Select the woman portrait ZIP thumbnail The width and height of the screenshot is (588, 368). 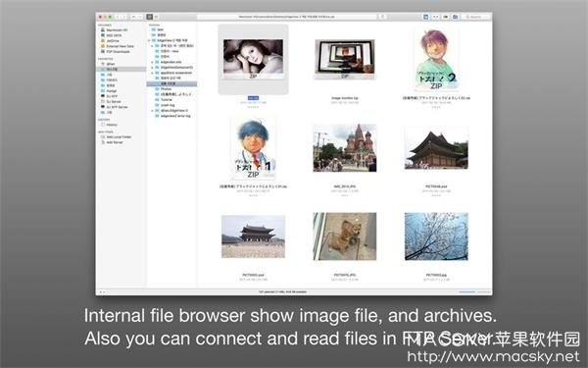253,59
